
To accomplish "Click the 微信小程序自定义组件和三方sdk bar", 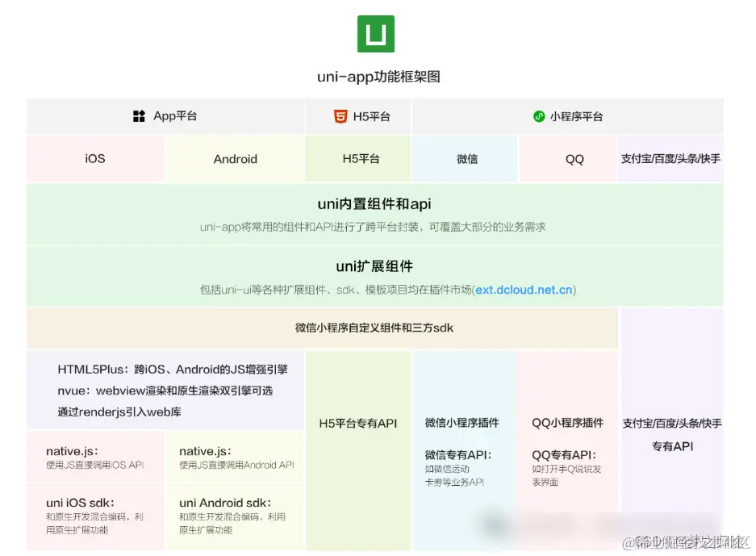I will pyautogui.click(x=322, y=328).
